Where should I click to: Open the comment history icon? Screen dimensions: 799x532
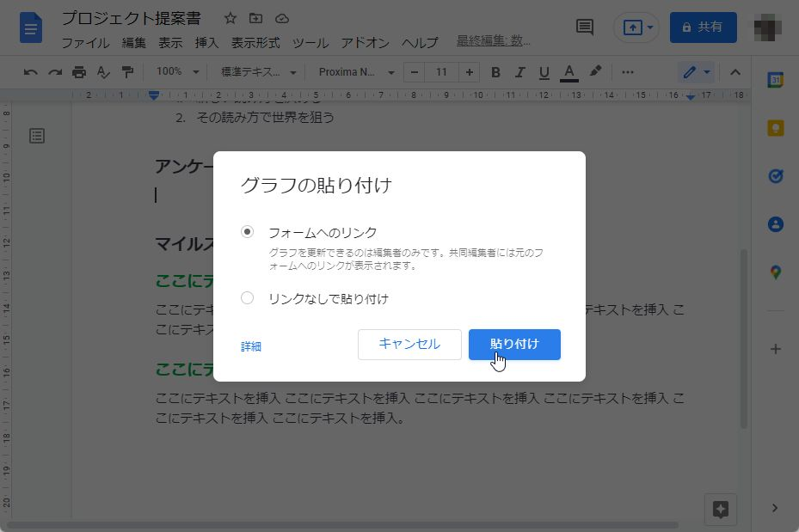[584, 27]
